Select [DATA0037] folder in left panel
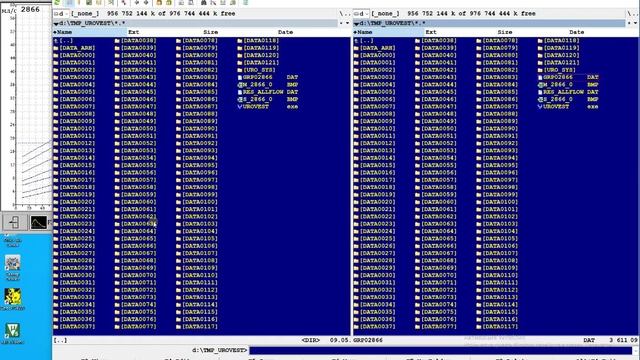This screenshot has width=640, height=360. (74, 327)
